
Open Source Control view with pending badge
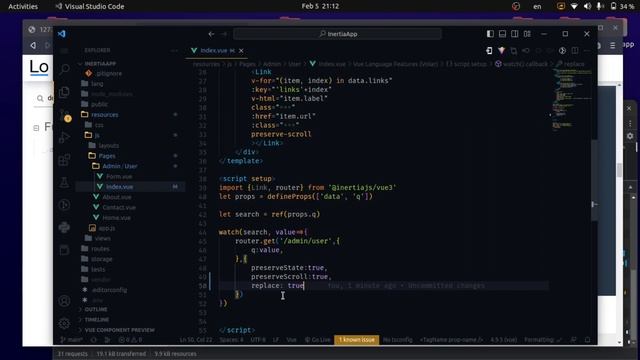click(64, 115)
